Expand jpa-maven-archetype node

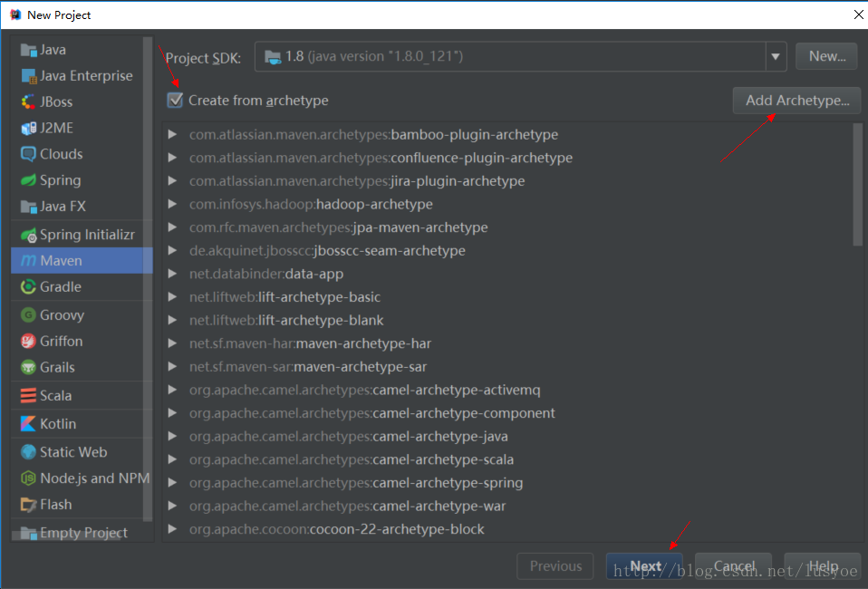(x=173, y=227)
